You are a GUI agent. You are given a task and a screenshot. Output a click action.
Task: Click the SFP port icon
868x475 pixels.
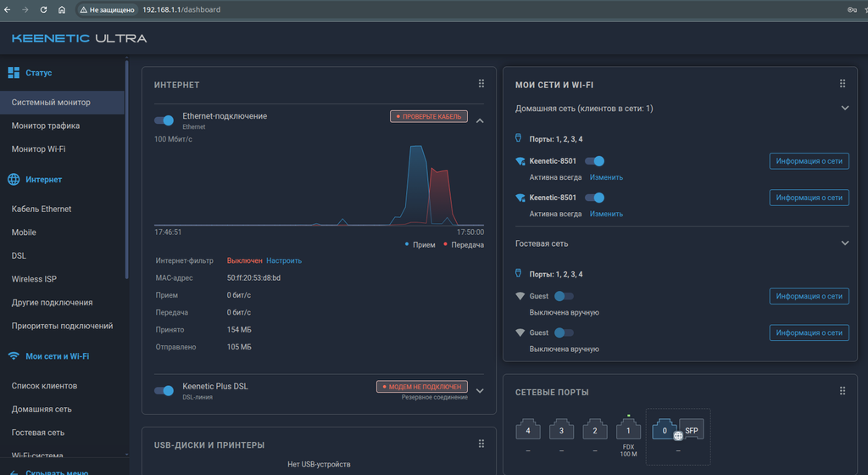pos(692,429)
